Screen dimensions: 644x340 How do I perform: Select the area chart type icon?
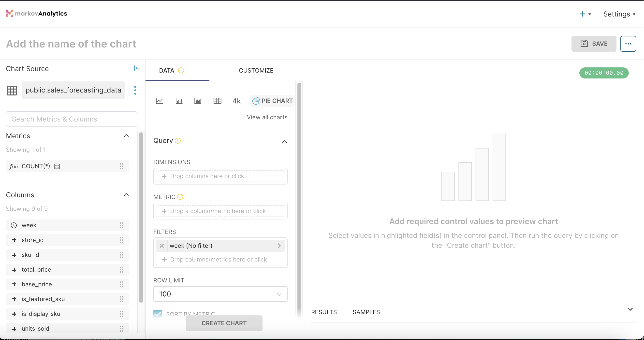pyautogui.click(x=198, y=101)
